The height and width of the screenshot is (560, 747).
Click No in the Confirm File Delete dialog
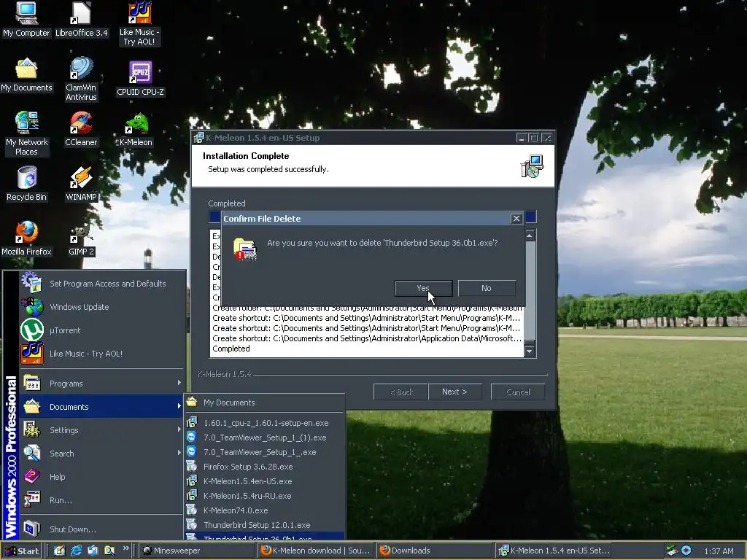tap(487, 288)
